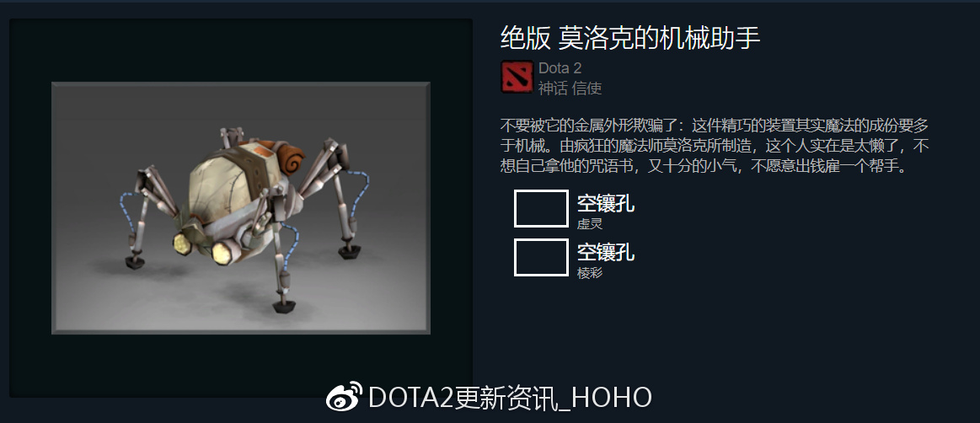Click the 神话 信使 rarity label
This screenshot has width=980, height=423.
tap(570, 88)
